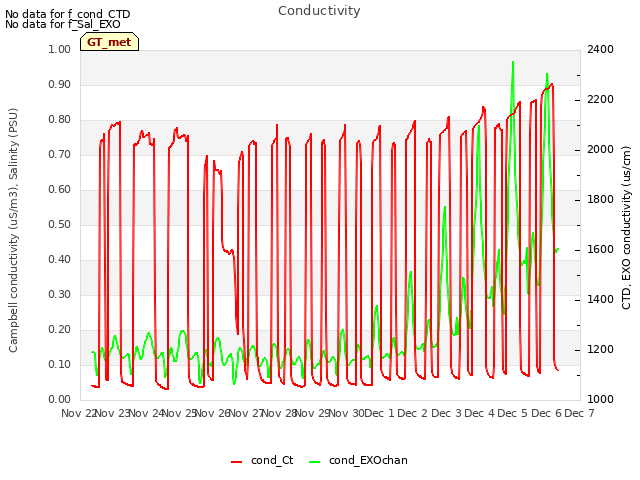640x480 pixels.
Task: Click the right axis label CTD, EXO conductivity
Action: click(x=626, y=228)
